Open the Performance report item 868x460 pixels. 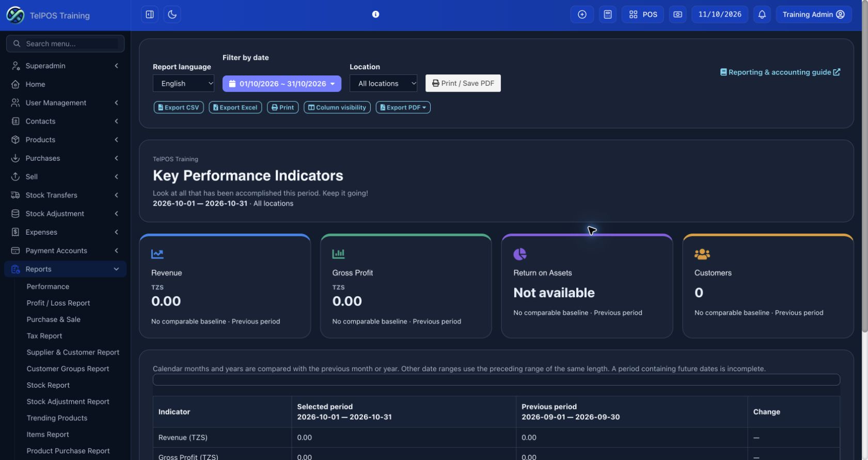tap(48, 286)
